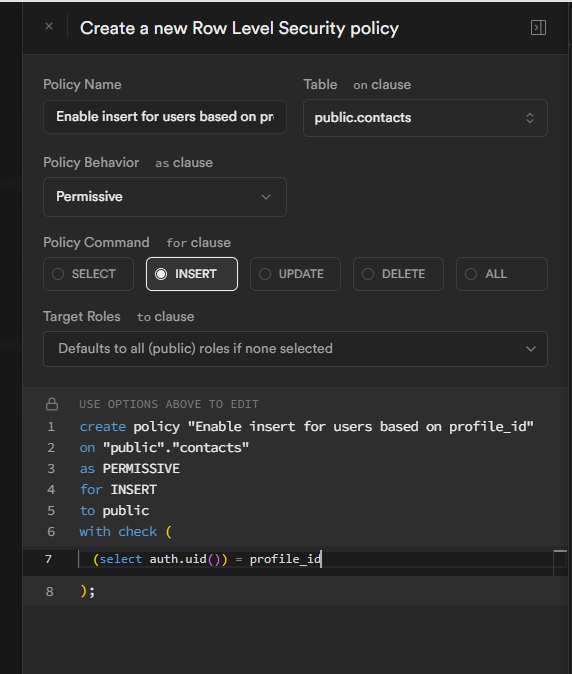Select the DELETE policy command
Viewport: 572px width, 674px height.
click(398, 274)
